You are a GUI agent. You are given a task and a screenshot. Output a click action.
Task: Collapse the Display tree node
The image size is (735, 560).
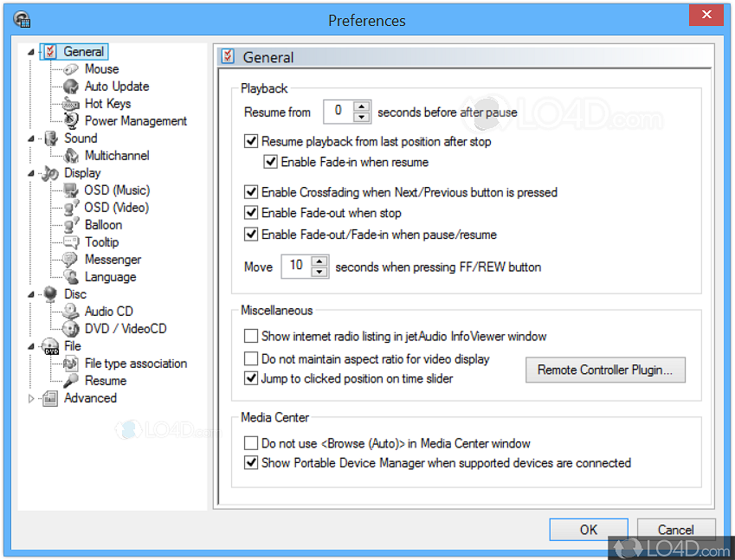coord(32,173)
